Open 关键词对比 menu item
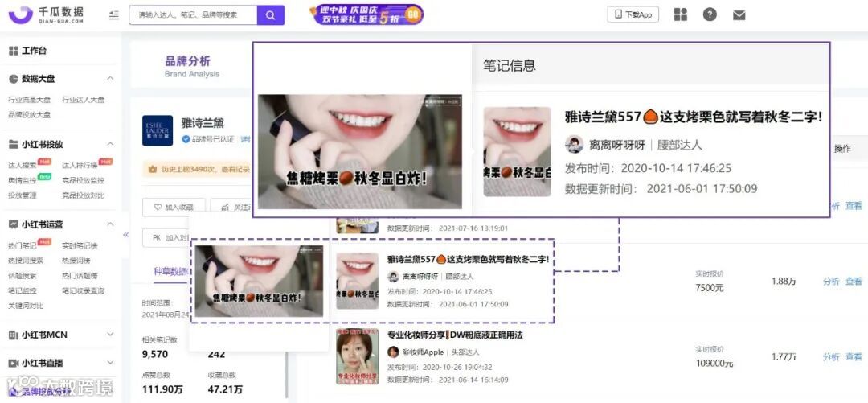 click(26, 306)
